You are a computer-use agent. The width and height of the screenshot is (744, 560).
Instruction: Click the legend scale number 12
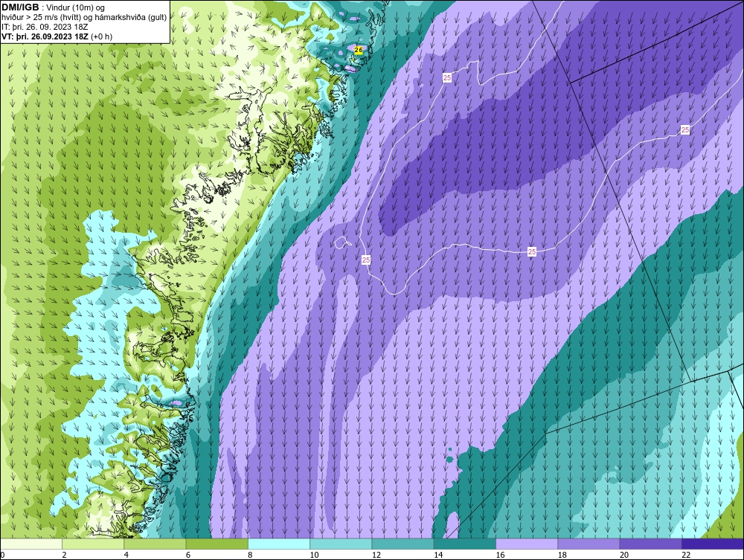point(376,556)
